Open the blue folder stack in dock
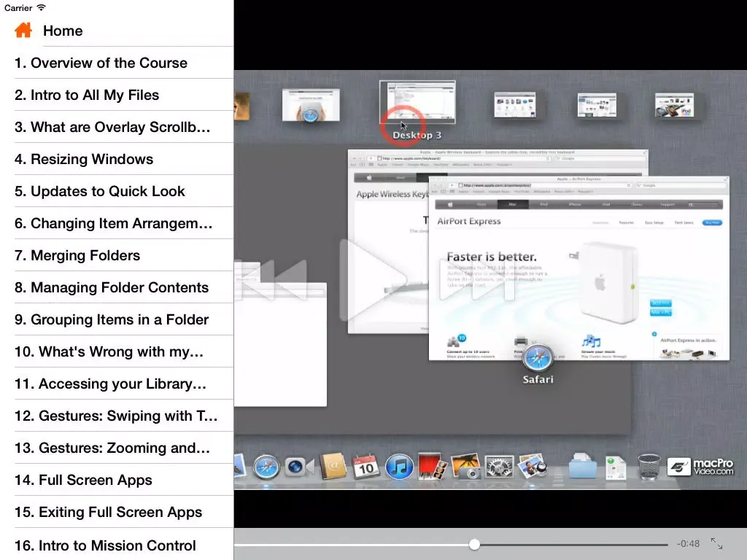Screen dimensions: 747x560 point(583,466)
